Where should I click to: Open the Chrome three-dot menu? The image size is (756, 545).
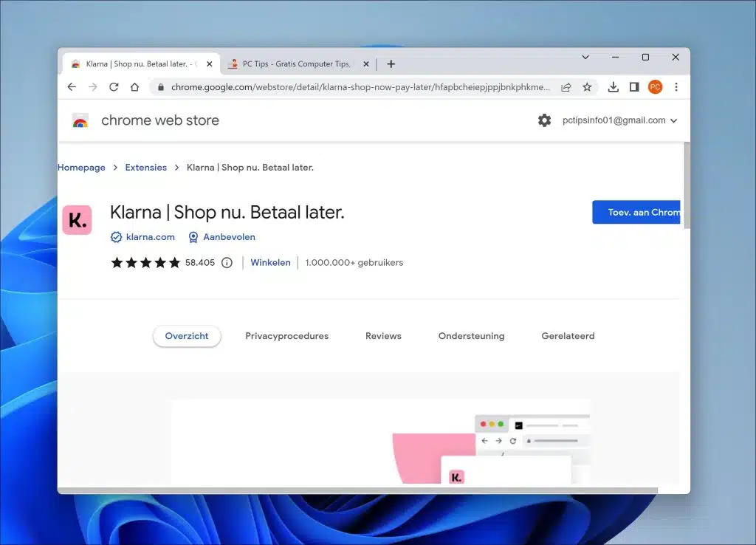[x=676, y=87]
